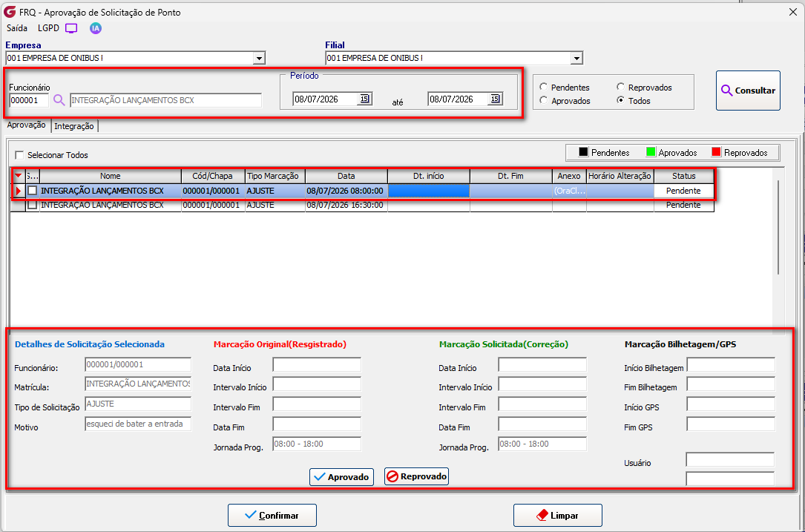
Task: Open the LGPD menu
Action: point(49,28)
